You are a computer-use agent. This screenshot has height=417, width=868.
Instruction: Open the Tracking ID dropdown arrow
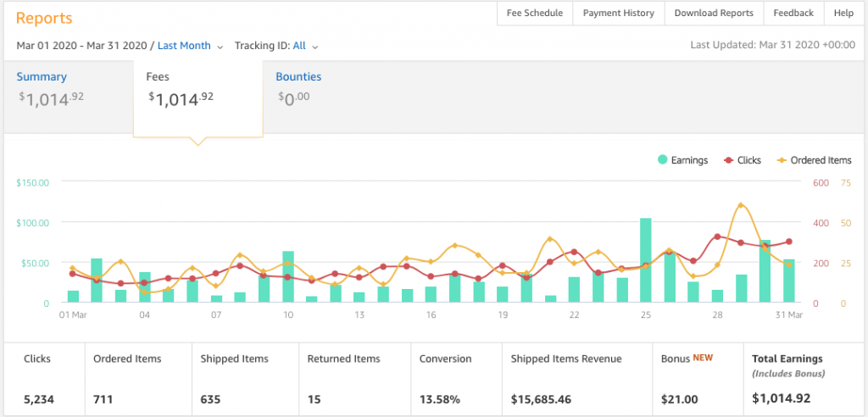[x=315, y=47]
